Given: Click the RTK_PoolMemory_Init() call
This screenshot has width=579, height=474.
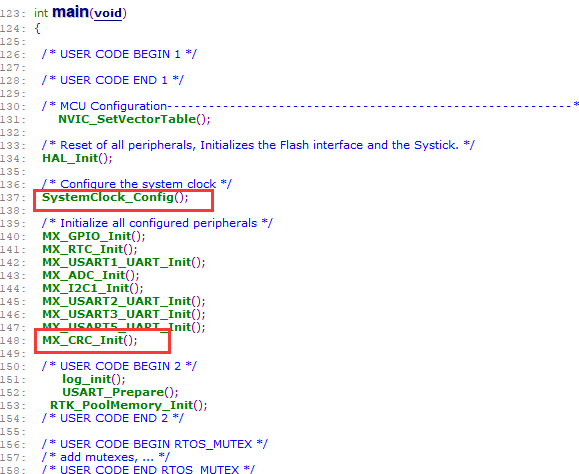Looking at the screenshot, I should click(x=129, y=405).
